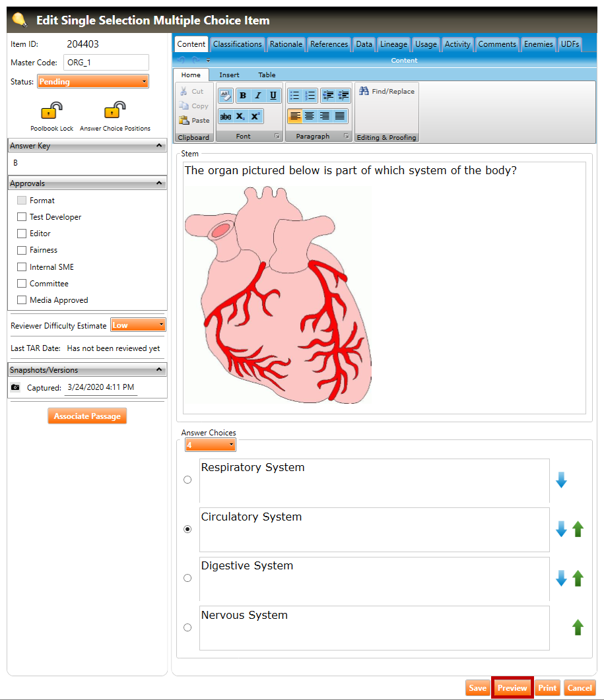Viewport: 604px width, 700px height.
Task: Click the Preview button
Action: coord(512,687)
